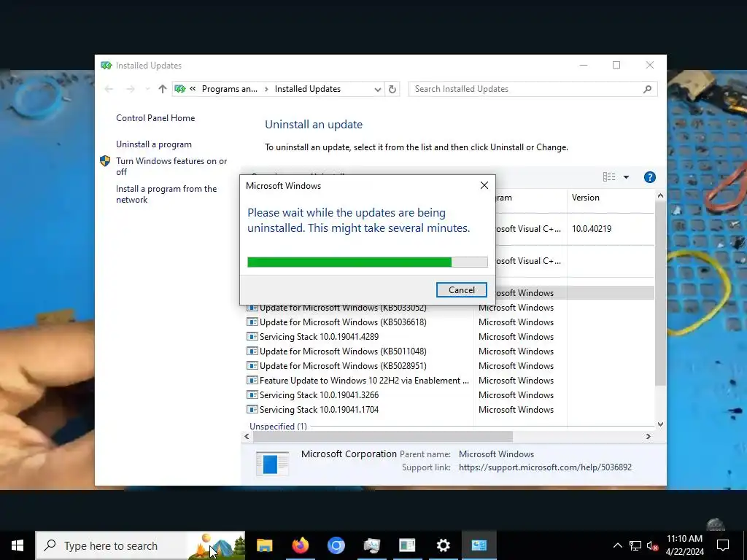747x560 pixels.
Task: Switch to Control Panel taskbar button
Action: pos(479,545)
